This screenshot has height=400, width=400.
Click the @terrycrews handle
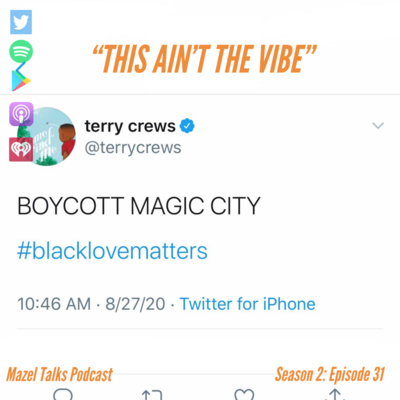click(133, 148)
